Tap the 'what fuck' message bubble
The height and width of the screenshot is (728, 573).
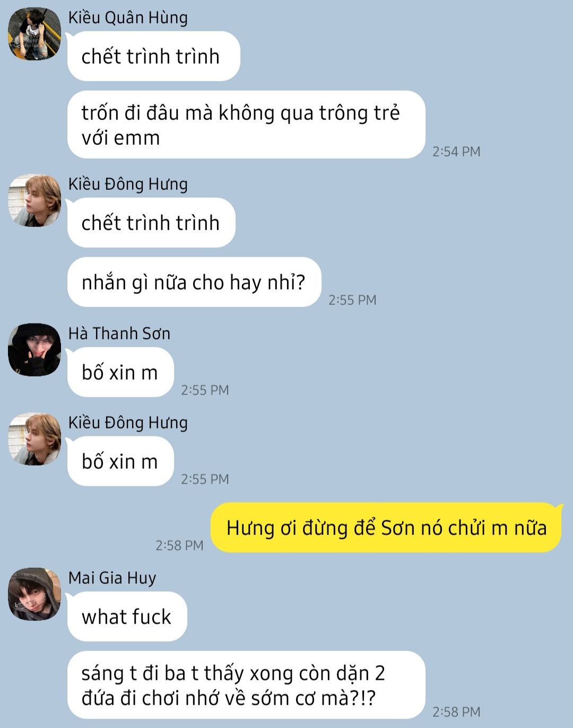(x=127, y=617)
